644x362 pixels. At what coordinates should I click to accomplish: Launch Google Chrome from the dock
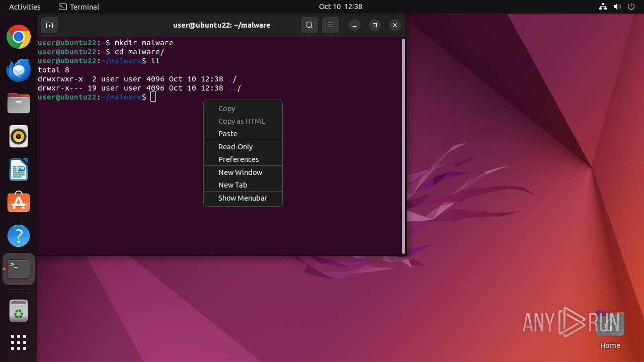click(19, 37)
